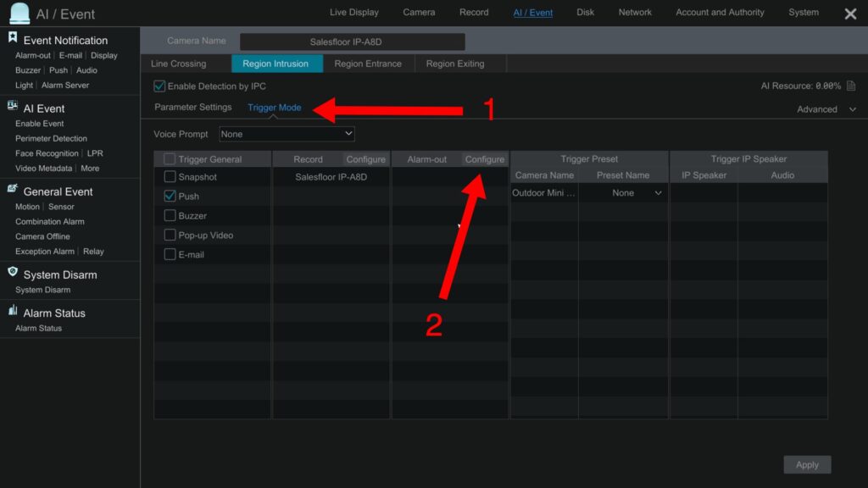Viewport: 868px width, 488px height.
Task: Open Light notification settings
Action: click(x=24, y=86)
